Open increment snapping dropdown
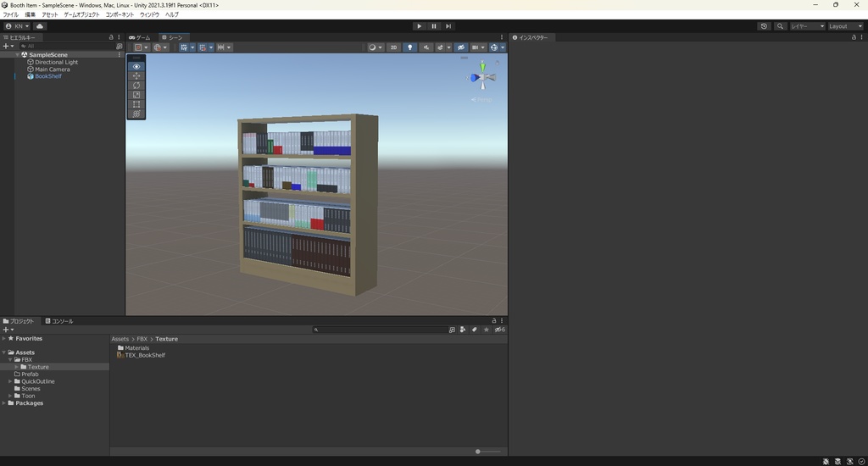 pos(224,47)
